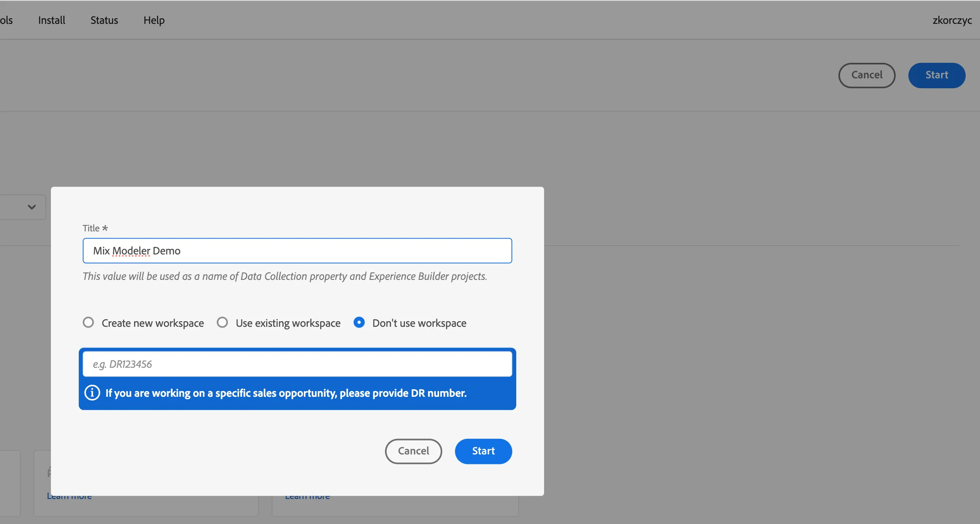
Task: Expand the dropdown chevron behind the dialog
Action: (x=32, y=207)
